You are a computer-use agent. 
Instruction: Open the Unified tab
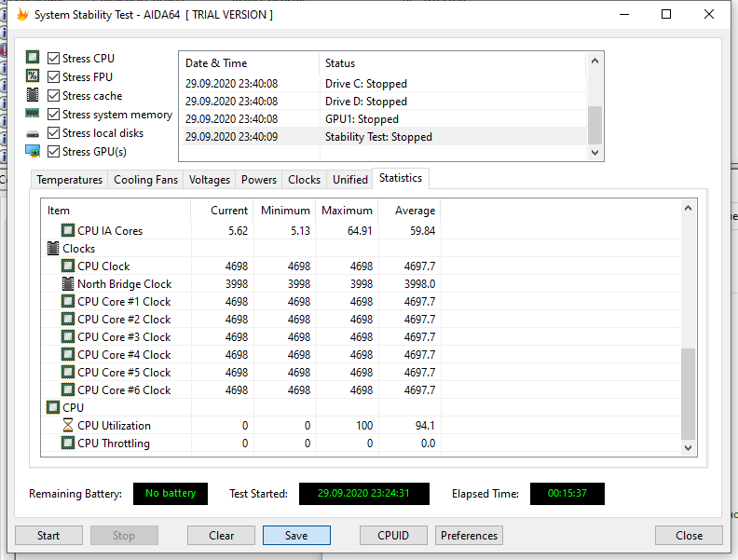coord(350,180)
